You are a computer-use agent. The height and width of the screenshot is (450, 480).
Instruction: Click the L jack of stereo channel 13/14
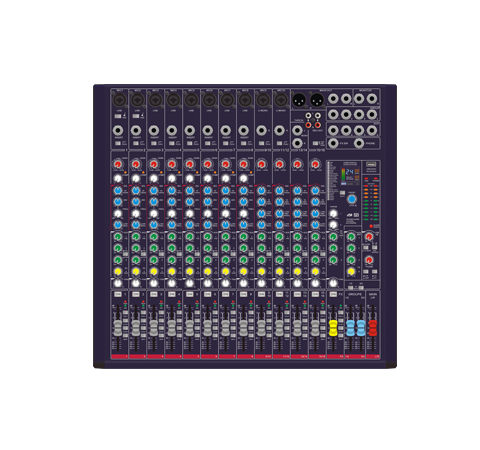click(x=297, y=130)
